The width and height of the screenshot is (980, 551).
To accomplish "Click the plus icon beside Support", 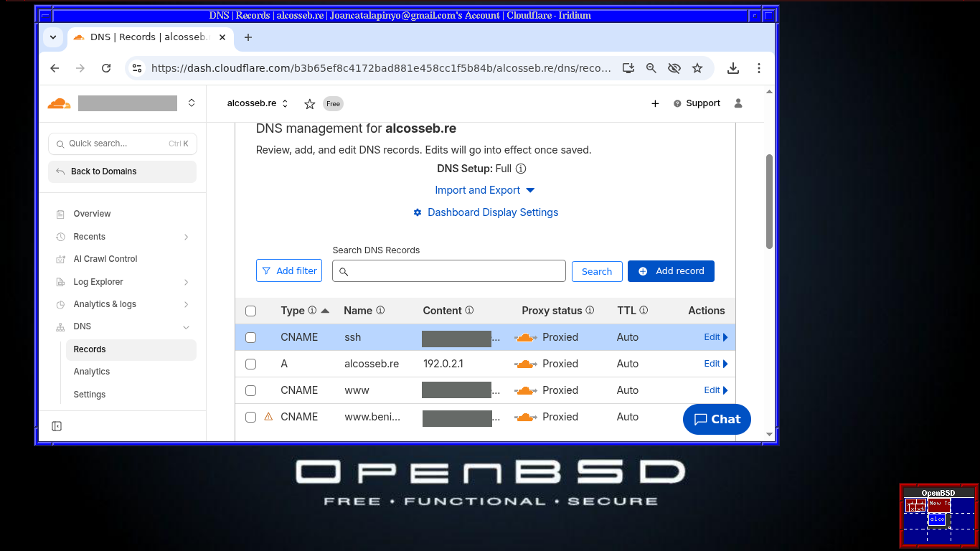I will [x=655, y=104].
